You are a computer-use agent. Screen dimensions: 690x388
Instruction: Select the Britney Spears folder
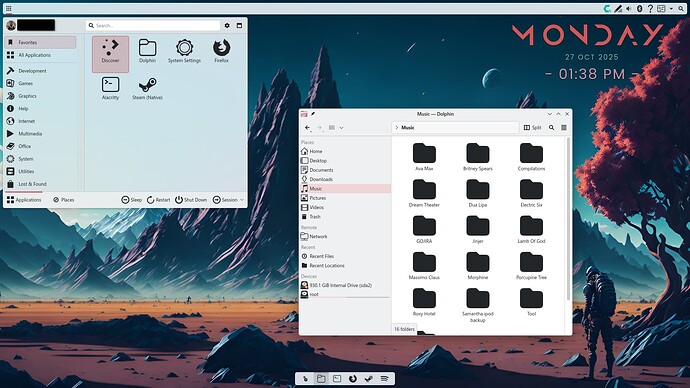(x=478, y=157)
